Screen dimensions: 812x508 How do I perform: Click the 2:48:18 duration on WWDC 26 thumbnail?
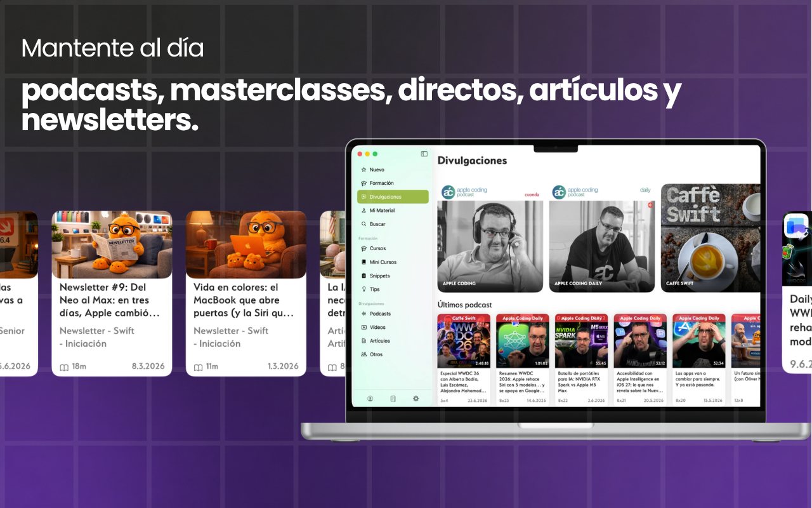481,364
